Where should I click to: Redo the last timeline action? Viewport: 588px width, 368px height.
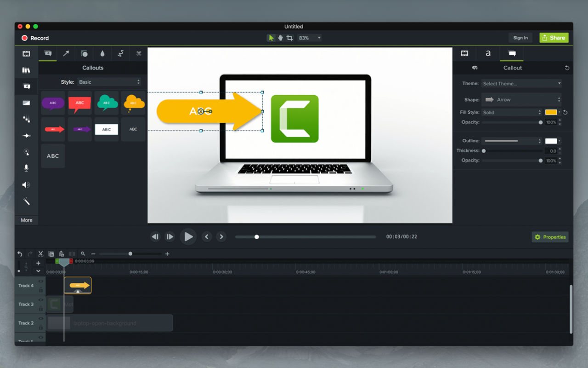[30, 253]
